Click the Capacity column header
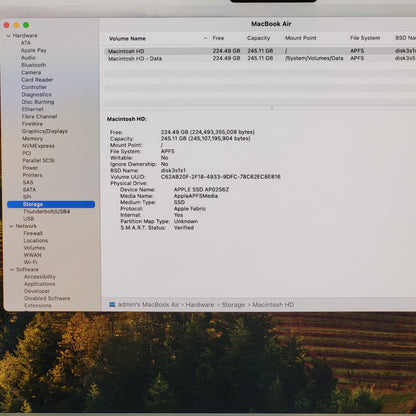Screen dimensions: 416x416 pyautogui.click(x=258, y=38)
